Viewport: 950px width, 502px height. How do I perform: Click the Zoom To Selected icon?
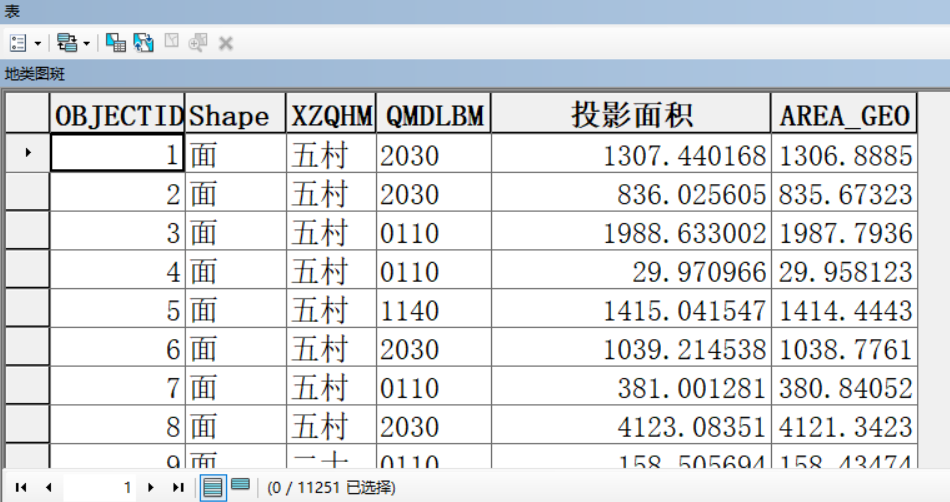tap(198, 43)
